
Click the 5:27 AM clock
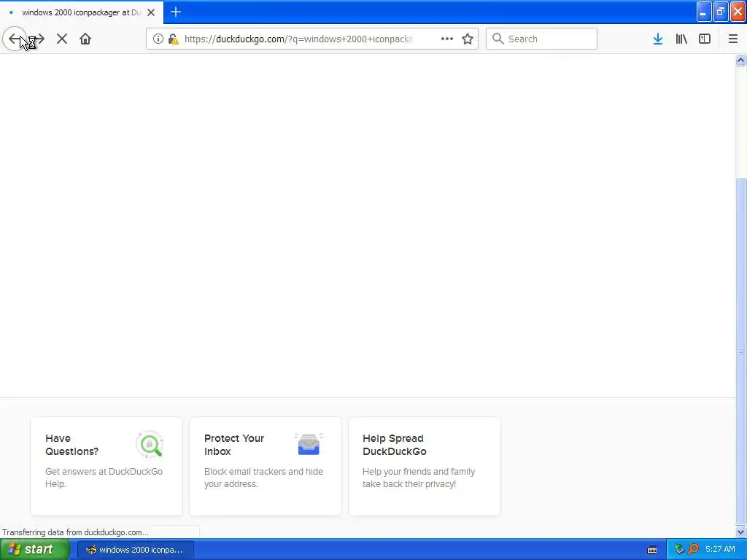[720, 550]
